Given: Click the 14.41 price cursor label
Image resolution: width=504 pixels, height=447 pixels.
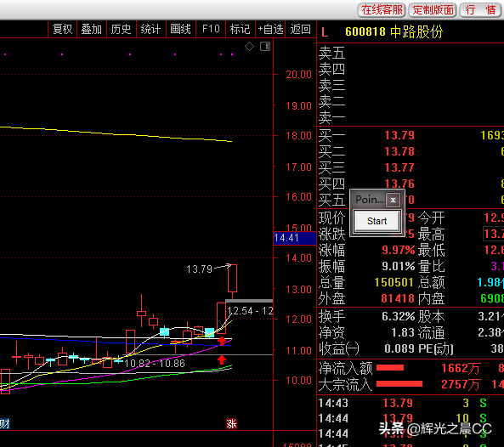Looking at the screenshot, I should click(x=295, y=238).
